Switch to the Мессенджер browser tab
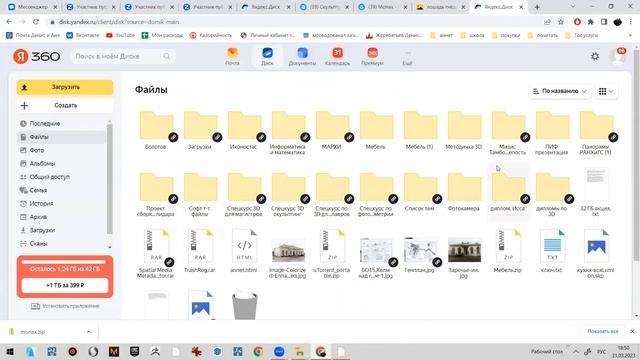640x360 pixels. pyautogui.click(x=33, y=7)
